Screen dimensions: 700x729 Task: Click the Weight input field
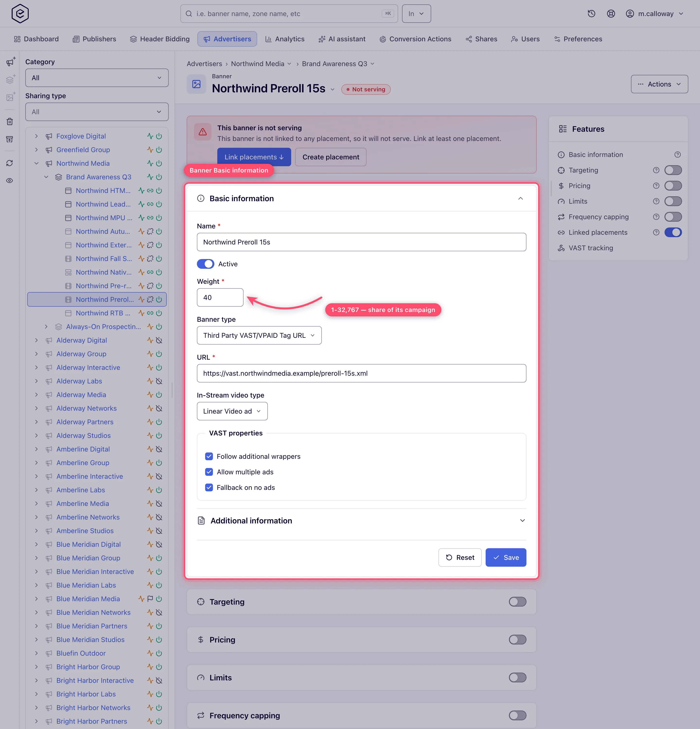click(x=220, y=297)
